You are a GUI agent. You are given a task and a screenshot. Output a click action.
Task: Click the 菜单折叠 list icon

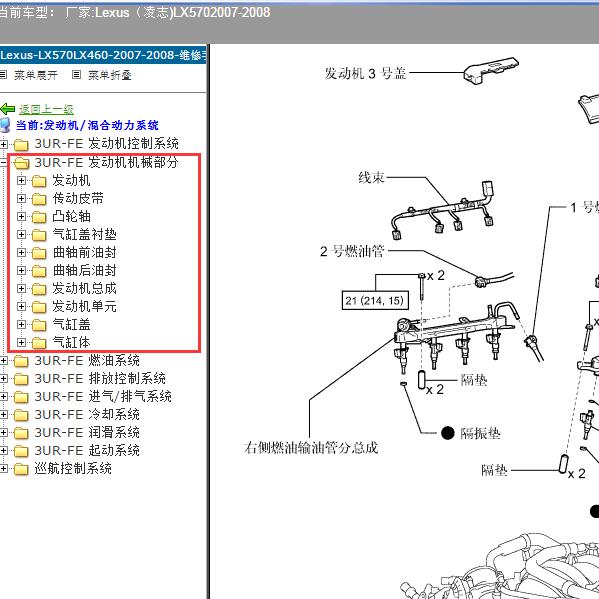click(76, 74)
